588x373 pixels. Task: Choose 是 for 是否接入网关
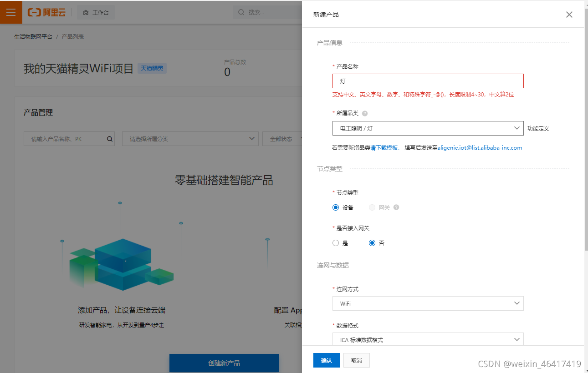coord(336,243)
